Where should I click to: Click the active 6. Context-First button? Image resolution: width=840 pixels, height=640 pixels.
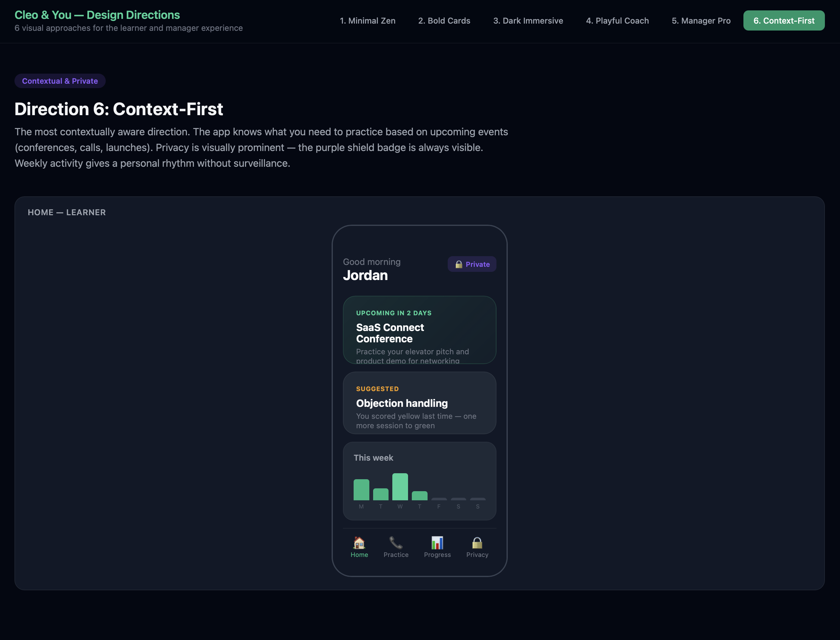coord(784,20)
